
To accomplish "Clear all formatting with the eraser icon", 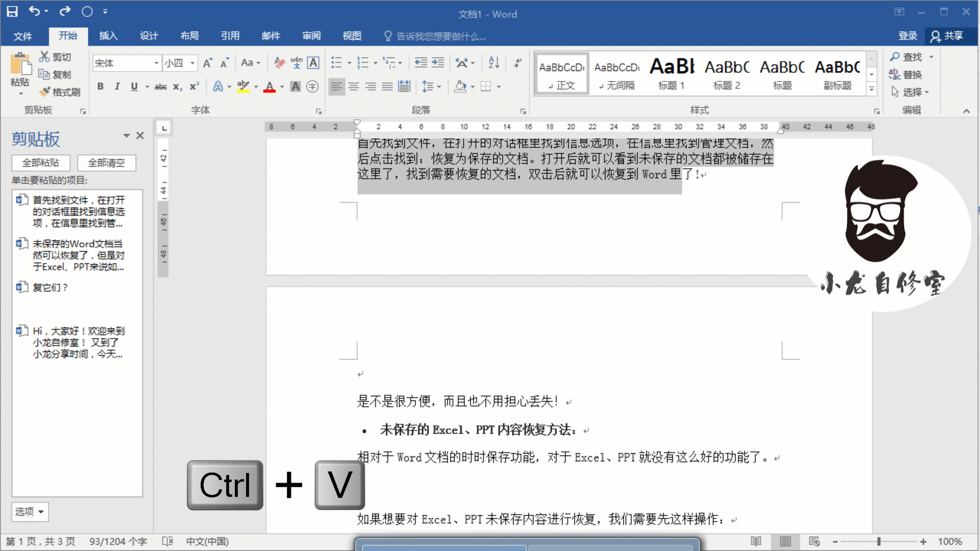I will pos(279,63).
